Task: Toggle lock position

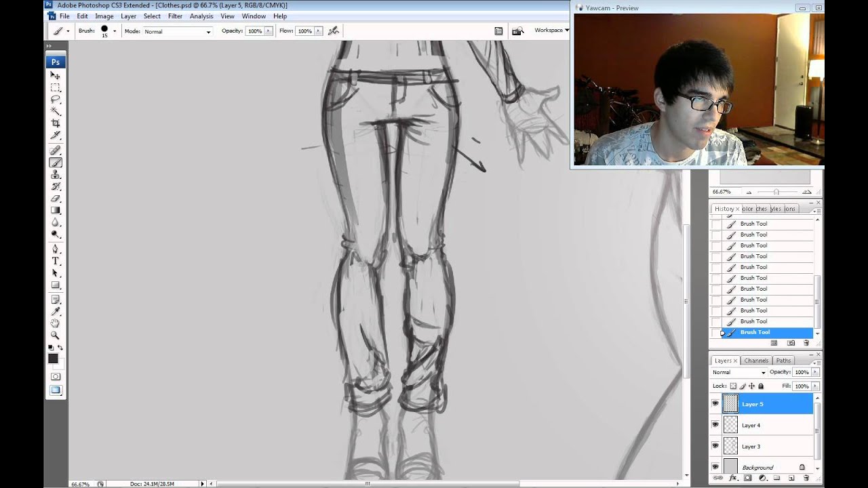Action: [x=751, y=386]
